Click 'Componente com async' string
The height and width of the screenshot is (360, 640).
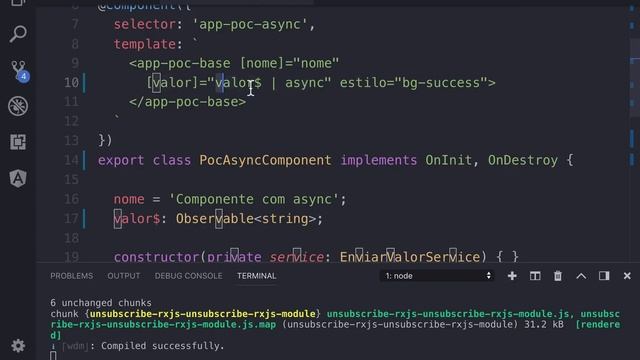254,199
